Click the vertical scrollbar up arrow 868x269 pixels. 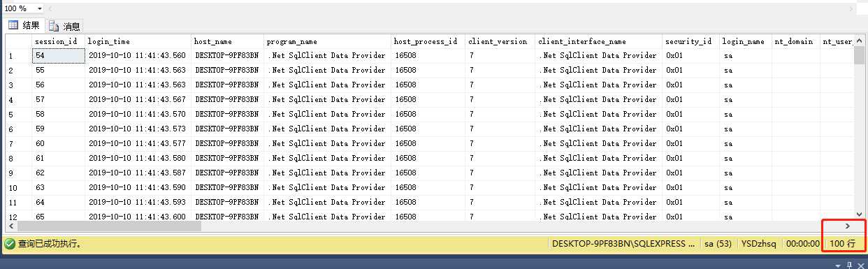[860, 41]
